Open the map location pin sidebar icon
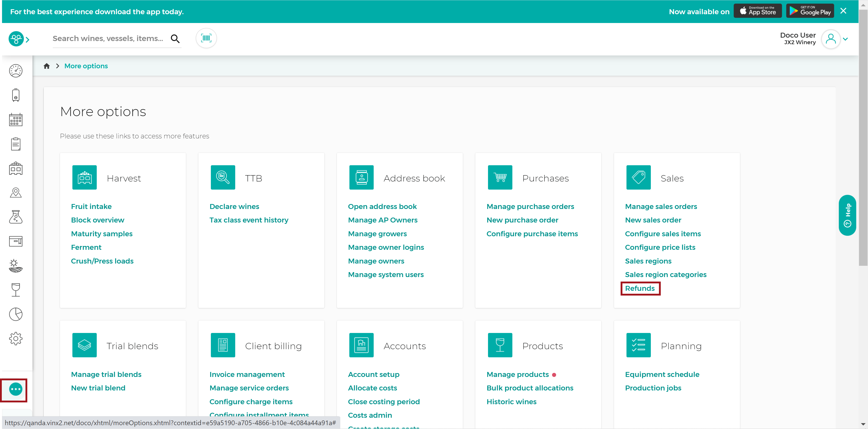The image size is (868, 429). [16, 193]
